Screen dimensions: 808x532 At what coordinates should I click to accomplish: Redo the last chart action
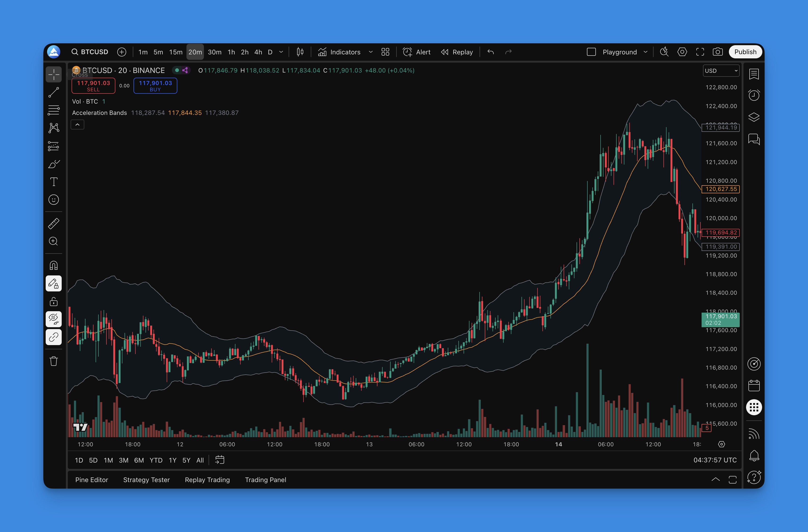pos(508,52)
